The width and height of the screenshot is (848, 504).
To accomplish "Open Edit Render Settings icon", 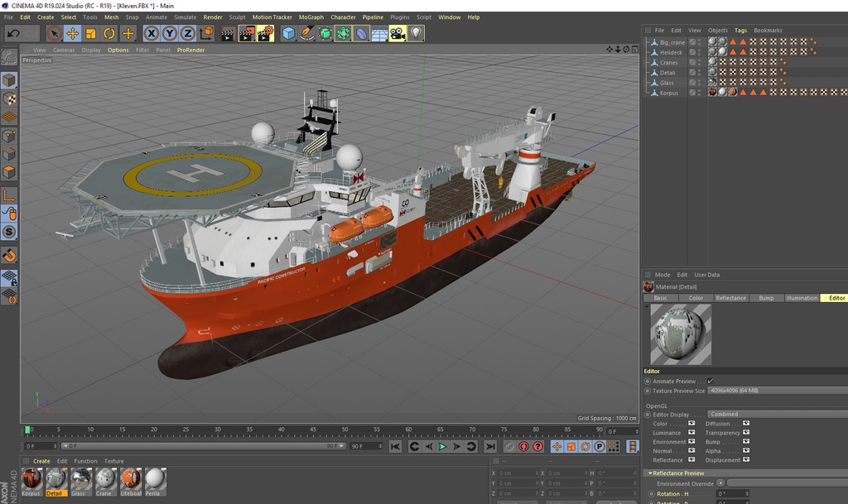I will (x=265, y=33).
